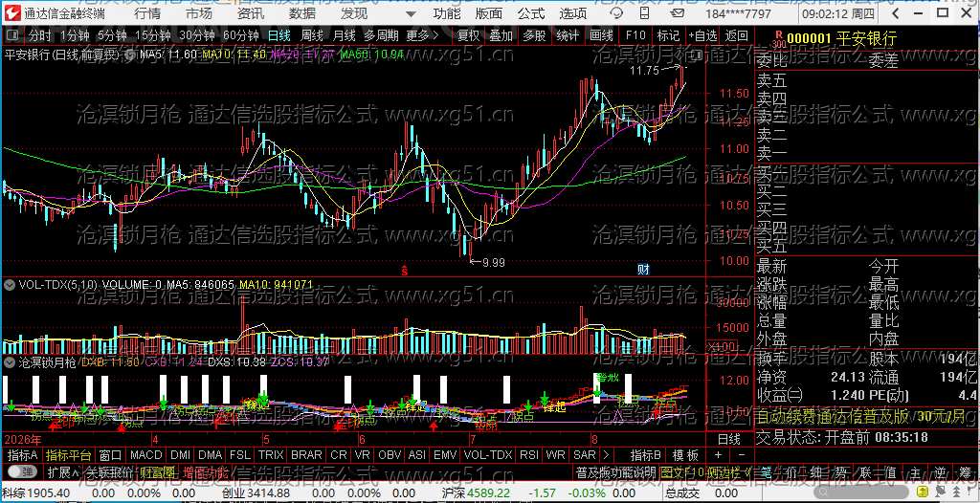Switch to 15分钟 period
Screen dimensions: 980x503
tap(153, 36)
